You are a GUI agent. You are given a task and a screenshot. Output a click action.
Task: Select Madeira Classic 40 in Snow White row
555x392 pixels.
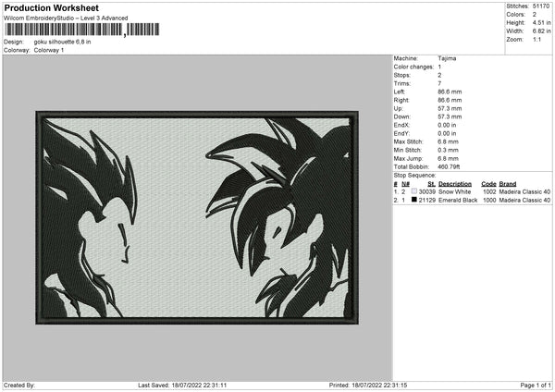point(524,191)
